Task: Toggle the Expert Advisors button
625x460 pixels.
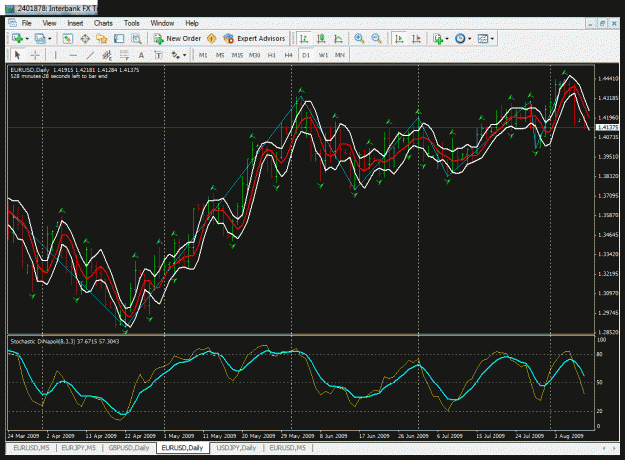Action: coord(255,38)
